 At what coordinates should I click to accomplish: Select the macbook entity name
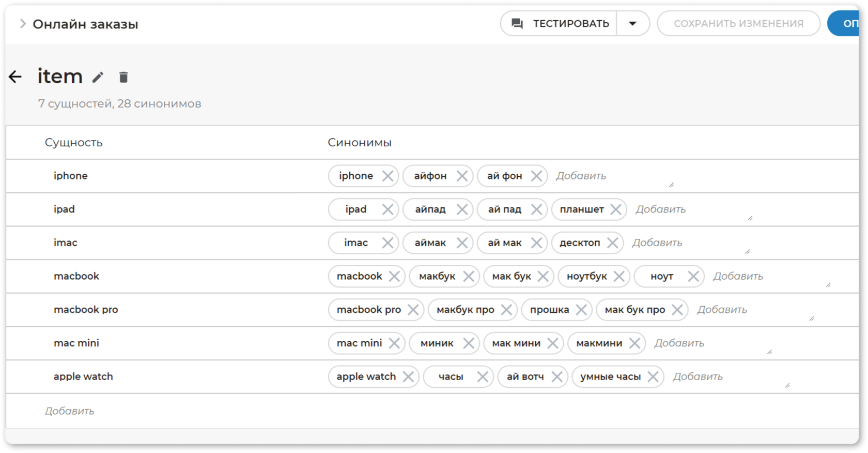click(x=76, y=276)
